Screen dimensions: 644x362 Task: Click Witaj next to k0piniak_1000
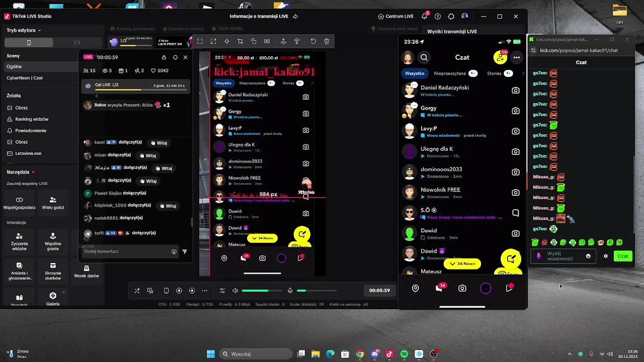coord(168,206)
